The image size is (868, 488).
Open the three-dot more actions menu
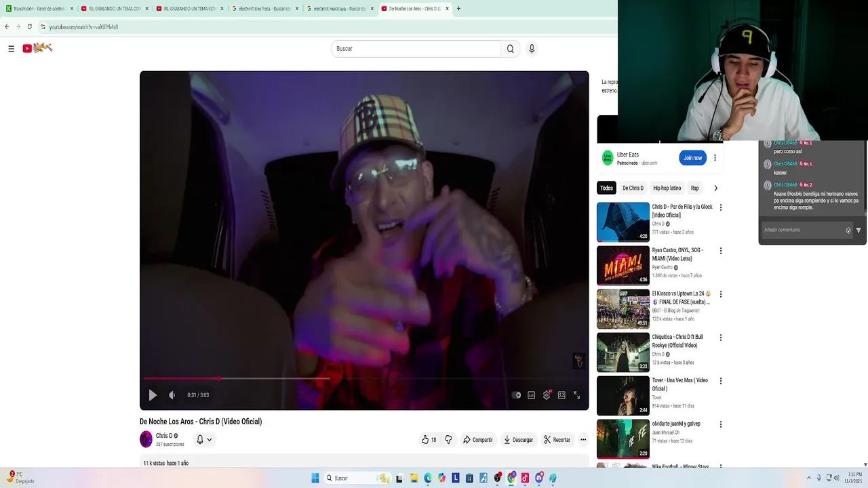(x=583, y=440)
